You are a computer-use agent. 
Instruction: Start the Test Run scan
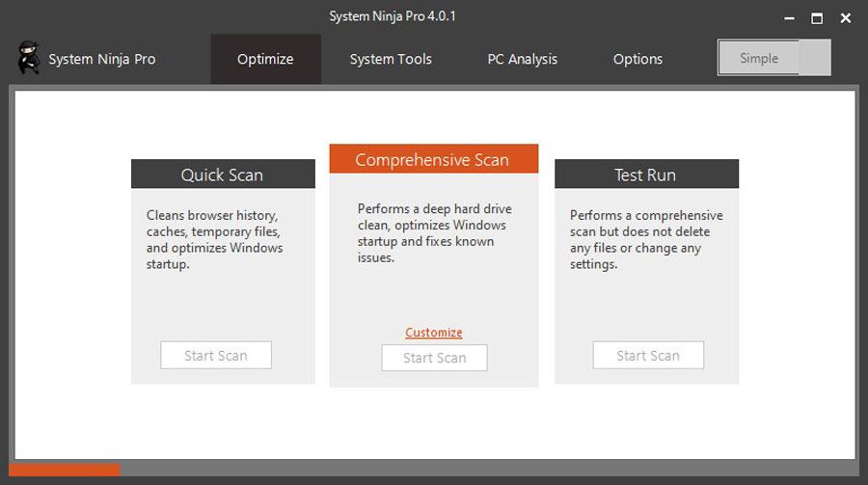coord(648,356)
